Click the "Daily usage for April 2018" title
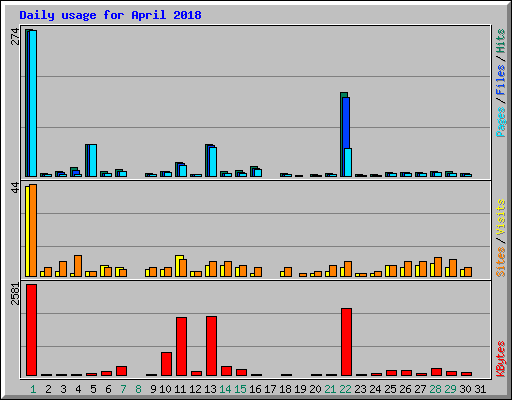512x400 pixels. tap(110, 15)
